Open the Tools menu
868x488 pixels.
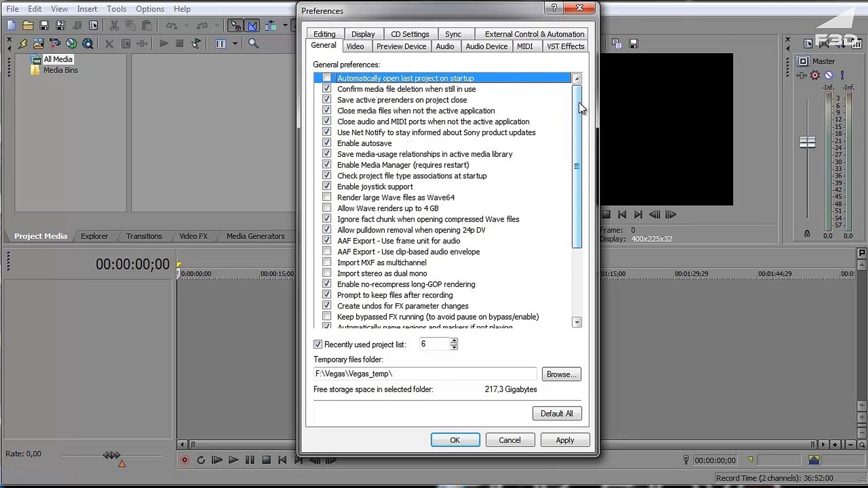coord(116,9)
